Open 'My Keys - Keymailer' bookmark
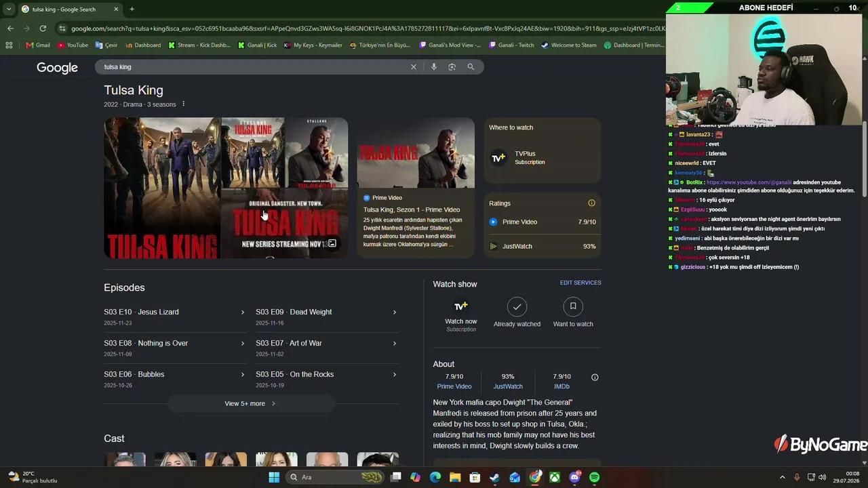The image size is (868, 488). pos(313,45)
